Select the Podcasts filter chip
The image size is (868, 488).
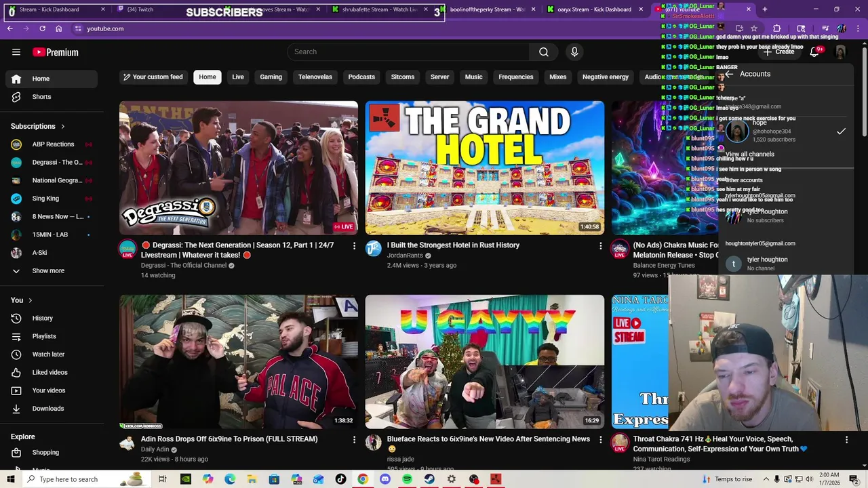coord(361,77)
